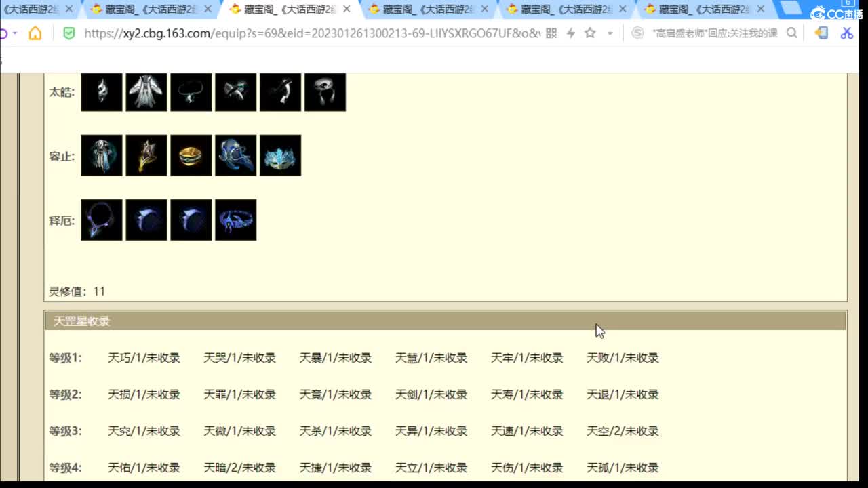Click the first white flame icon in 太皓 row
Screen dimensions: 868x488
(x=102, y=92)
